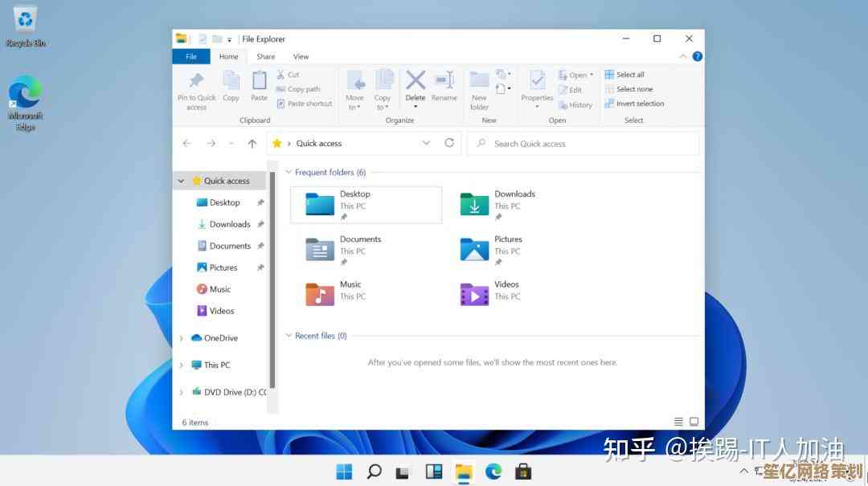The width and height of the screenshot is (868, 486).
Task: Switch to large icons view in status bar
Action: [694, 422]
